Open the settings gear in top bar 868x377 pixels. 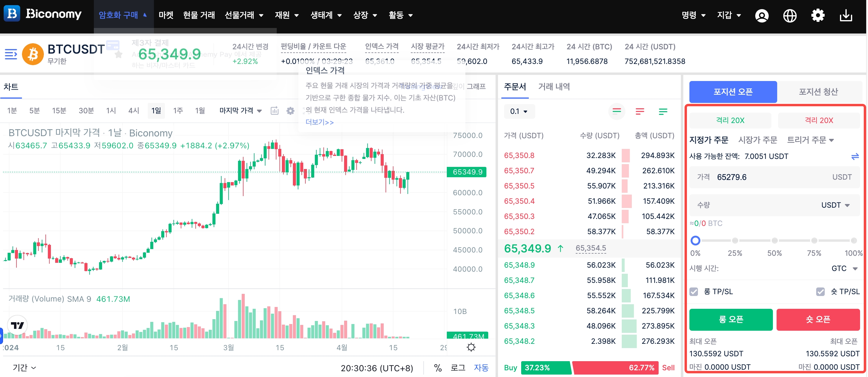point(817,16)
